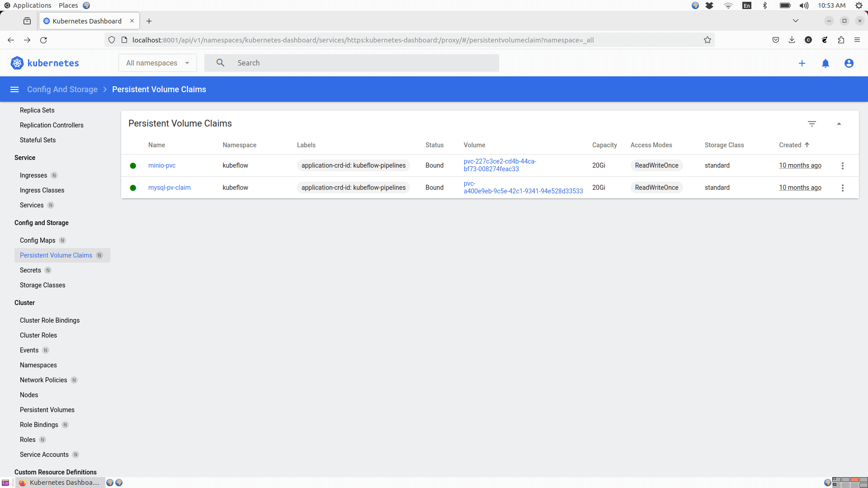This screenshot has height=488, width=868.
Task: Open the list all tabs chevron
Action: pos(796,20)
